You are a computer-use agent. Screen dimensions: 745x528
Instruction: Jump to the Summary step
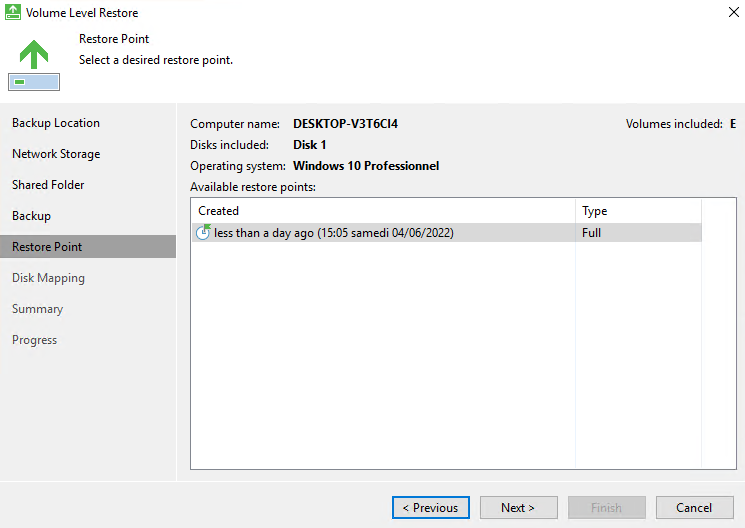click(x=38, y=309)
